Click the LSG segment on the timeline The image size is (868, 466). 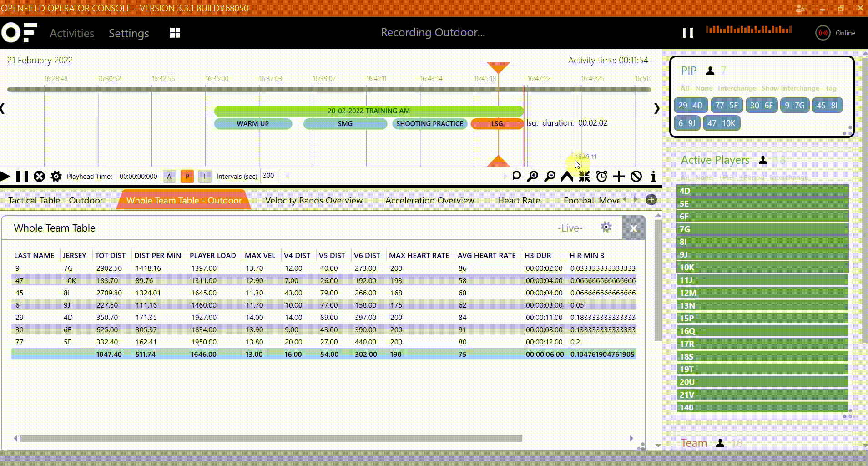(x=497, y=123)
